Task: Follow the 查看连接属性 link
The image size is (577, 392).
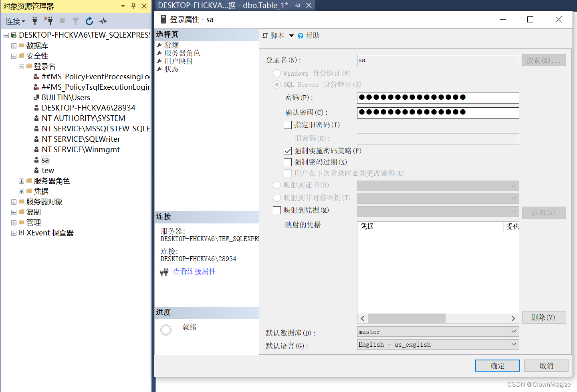Action: [194, 271]
